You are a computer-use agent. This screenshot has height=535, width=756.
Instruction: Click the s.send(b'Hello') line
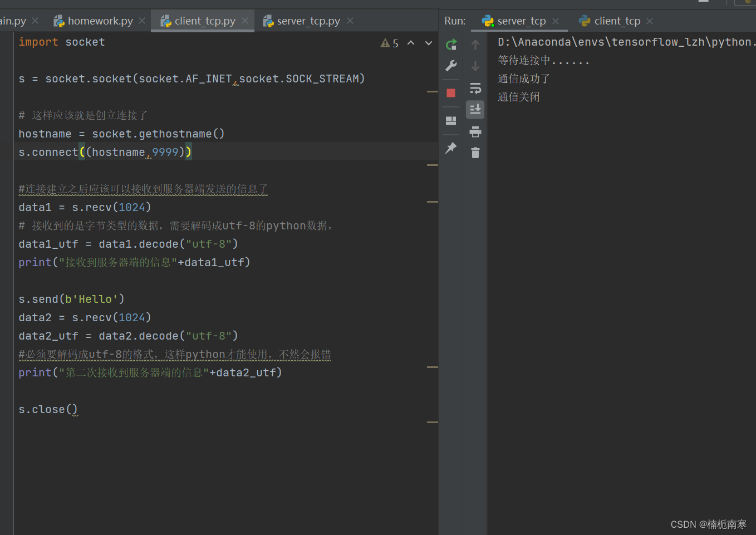(x=71, y=300)
